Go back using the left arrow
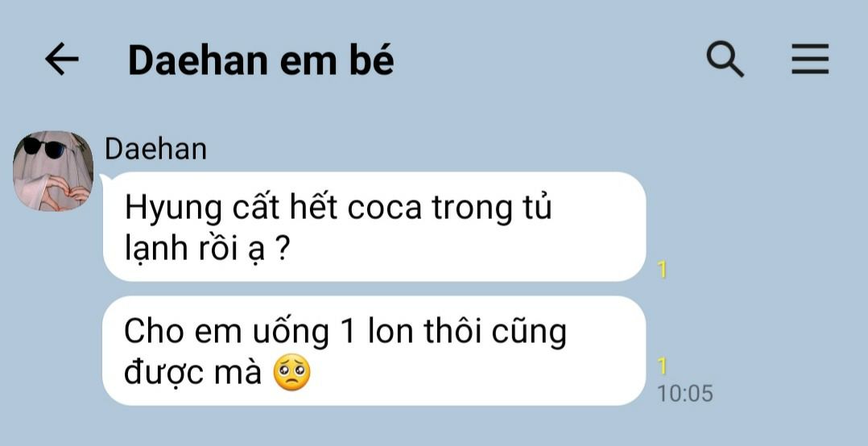The image size is (868, 446). point(61,60)
